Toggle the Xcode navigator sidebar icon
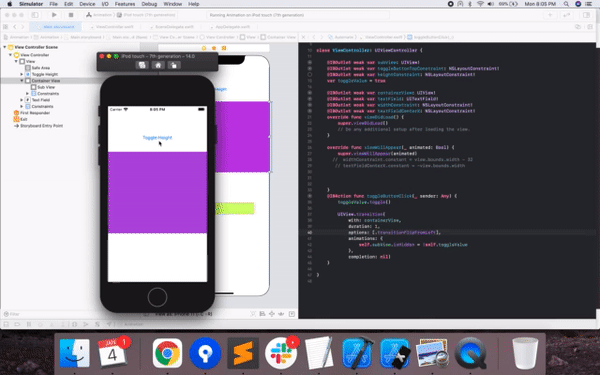 point(35,15)
